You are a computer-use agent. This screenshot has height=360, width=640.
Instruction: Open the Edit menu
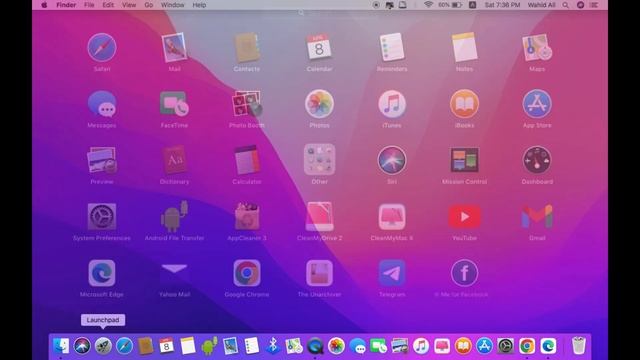[x=108, y=5]
